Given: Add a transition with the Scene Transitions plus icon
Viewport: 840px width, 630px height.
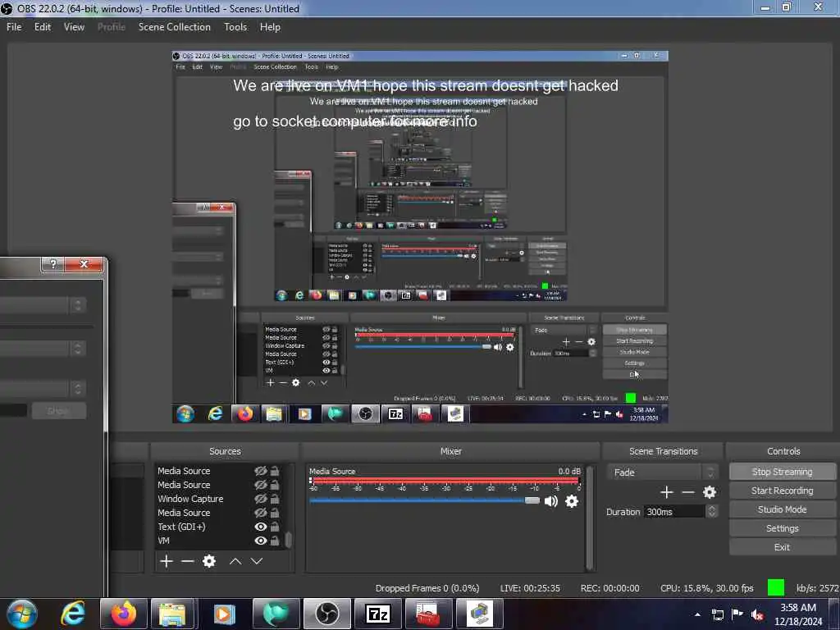Looking at the screenshot, I should click(x=666, y=492).
